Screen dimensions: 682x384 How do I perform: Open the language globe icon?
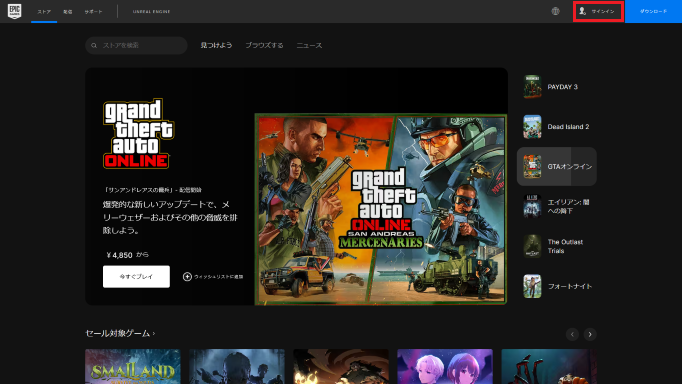(555, 11)
